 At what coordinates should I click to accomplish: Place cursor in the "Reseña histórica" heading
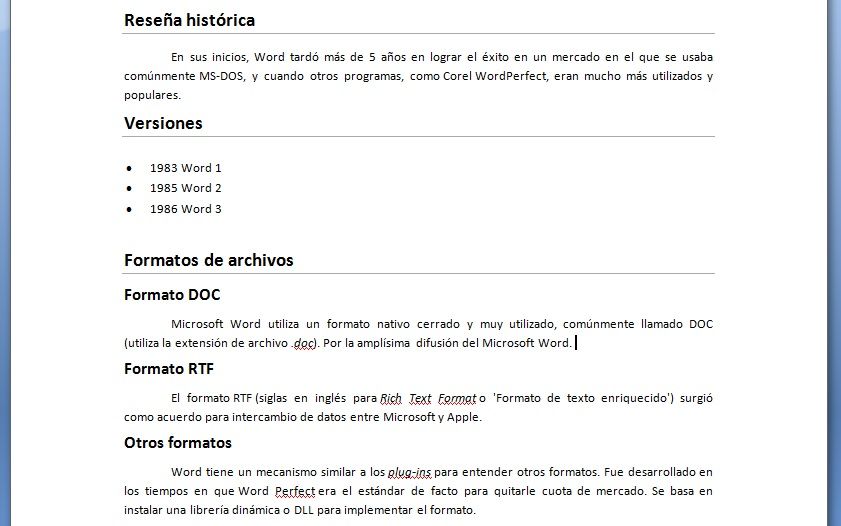point(189,20)
